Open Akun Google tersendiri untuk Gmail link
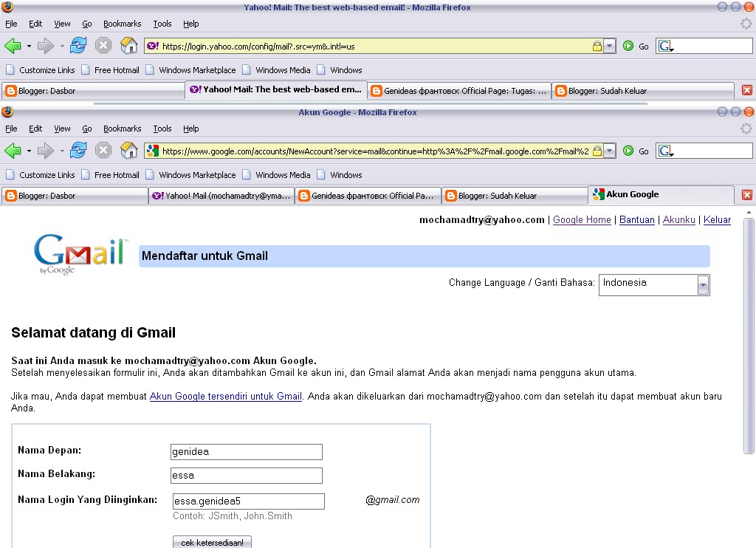Image resolution: width=756 pixels, height=548 pixels. point(226,396)
